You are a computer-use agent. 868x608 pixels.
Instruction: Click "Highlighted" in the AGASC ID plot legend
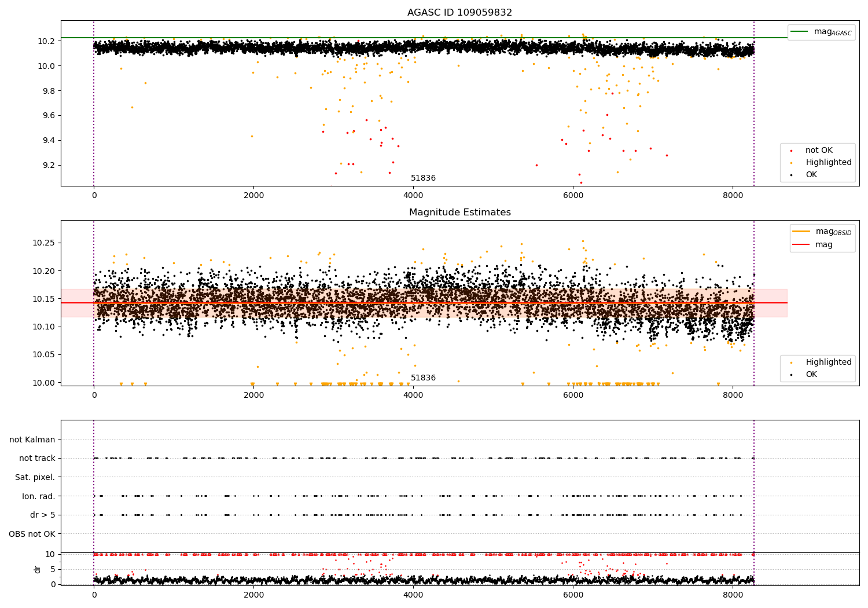click(820, 163)
